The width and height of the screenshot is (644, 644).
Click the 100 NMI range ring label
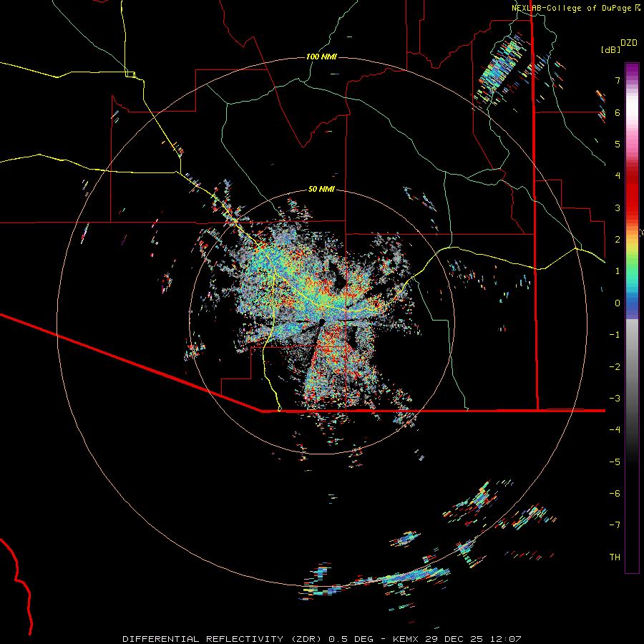[x=321, y=57]
